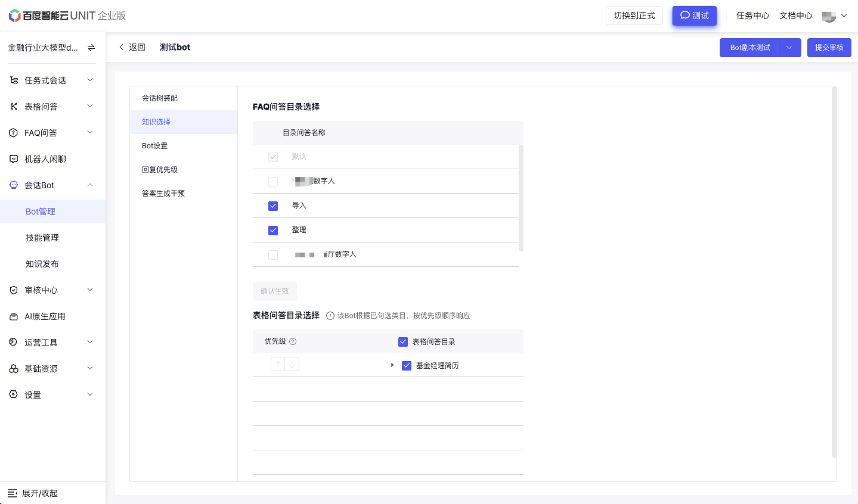The width and height of the screenshot is (858, 504).
Task: Click the 任务式会话 sidebar icon
Action: click(x=14, y=80)
